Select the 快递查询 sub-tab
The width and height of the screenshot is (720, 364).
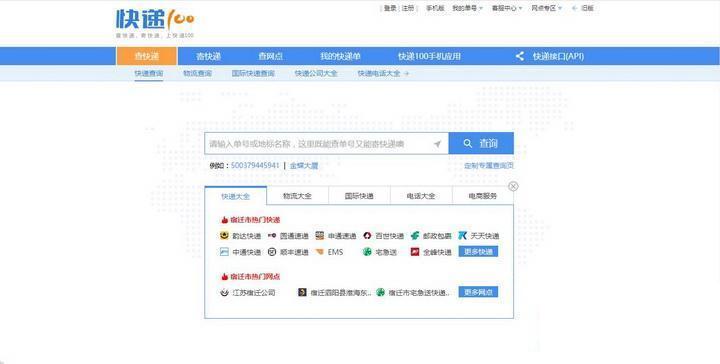(x=149, y=73)
